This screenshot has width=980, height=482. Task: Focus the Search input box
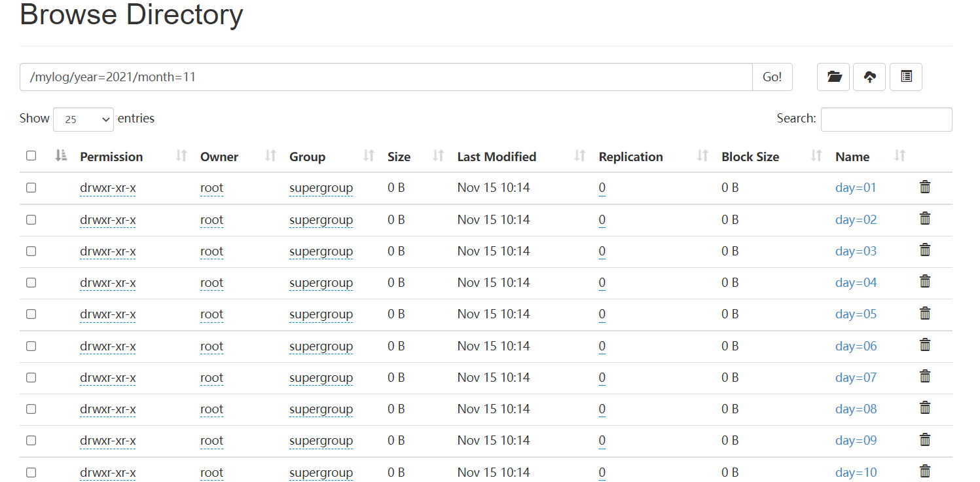coord(886,119)
